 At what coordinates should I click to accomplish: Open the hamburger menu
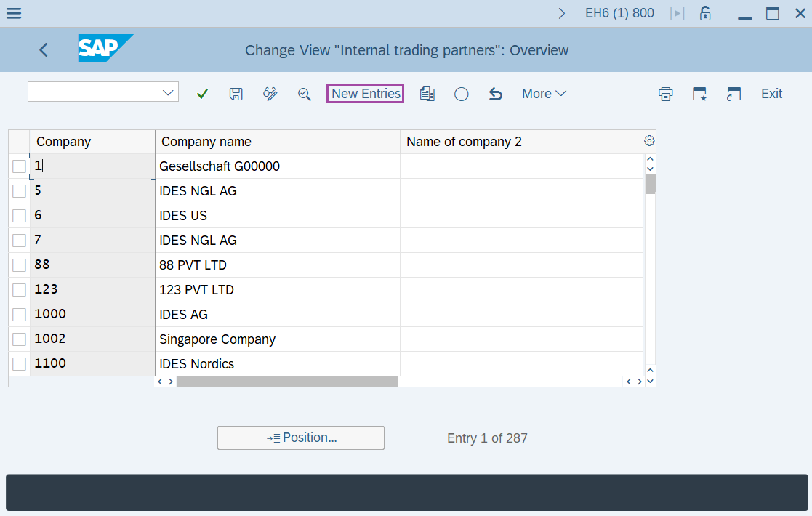[13, 12]
